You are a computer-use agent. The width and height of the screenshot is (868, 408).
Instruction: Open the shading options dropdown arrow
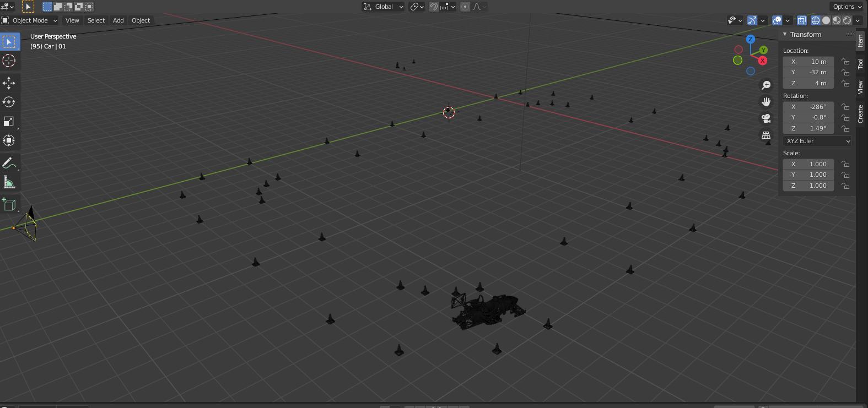click(858, 20)
